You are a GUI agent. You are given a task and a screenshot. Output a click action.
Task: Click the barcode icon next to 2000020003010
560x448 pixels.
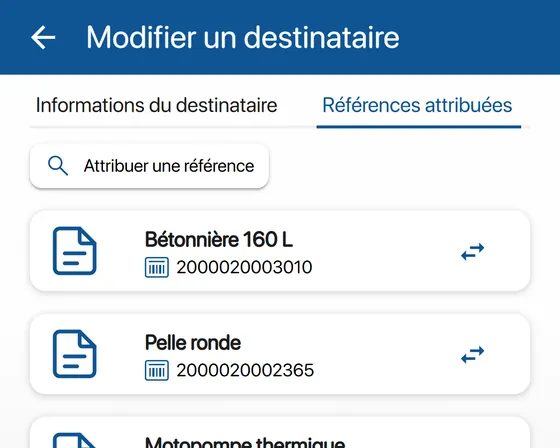tap(157, 267)
